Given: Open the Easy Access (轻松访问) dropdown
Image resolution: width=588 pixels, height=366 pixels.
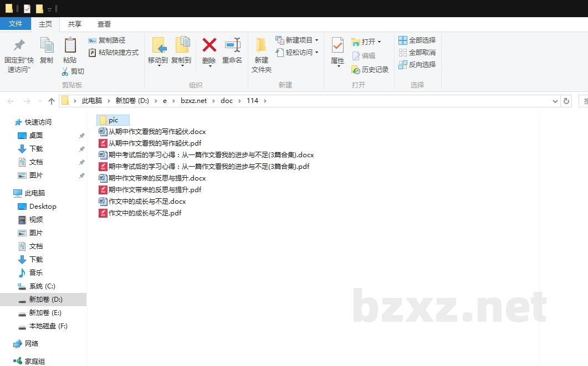Looking at the screenshot, I should click(297, 53).
